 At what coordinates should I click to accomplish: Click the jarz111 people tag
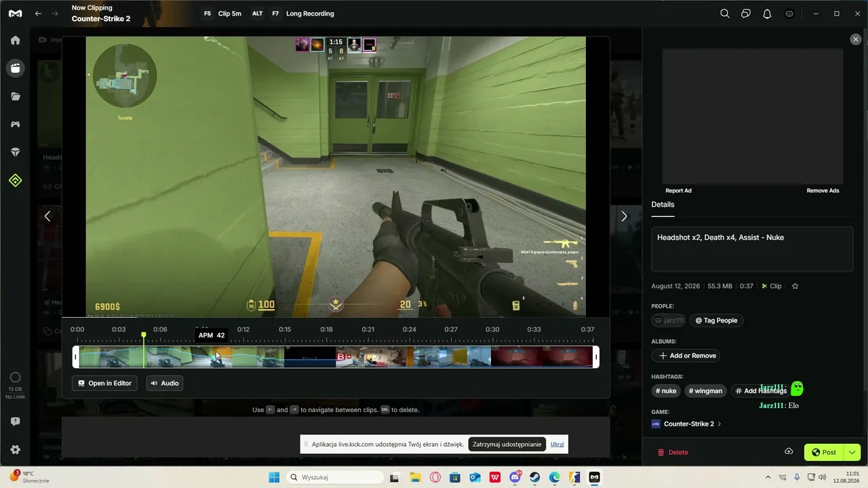(x=669, y=321)
